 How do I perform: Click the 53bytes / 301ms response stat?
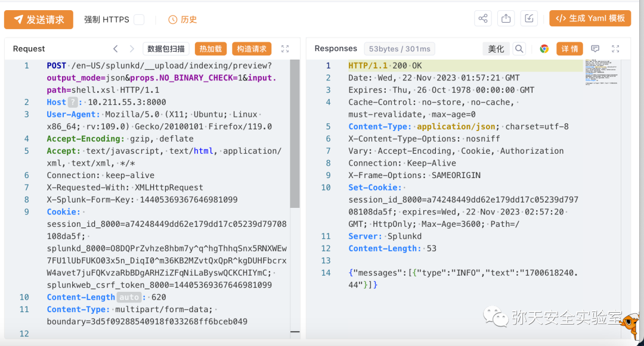click(x=400, y=49)
